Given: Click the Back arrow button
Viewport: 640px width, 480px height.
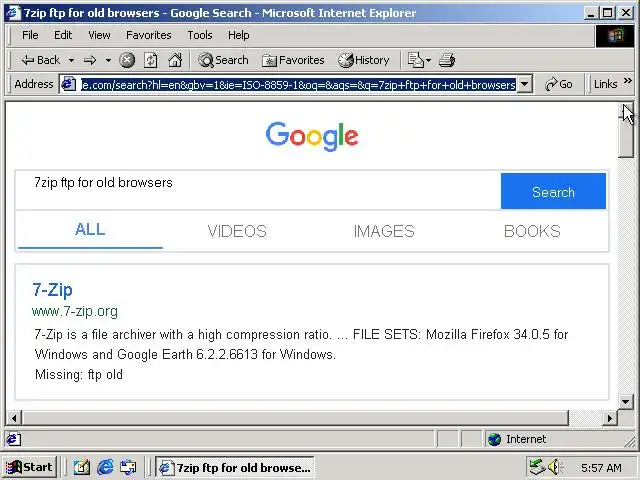Looking at the screenshot, I should (40, 60).
